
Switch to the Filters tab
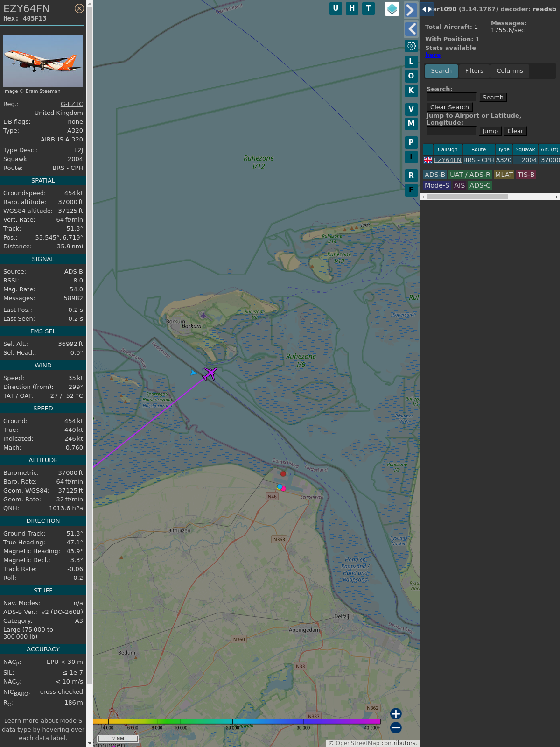[474, 71]
